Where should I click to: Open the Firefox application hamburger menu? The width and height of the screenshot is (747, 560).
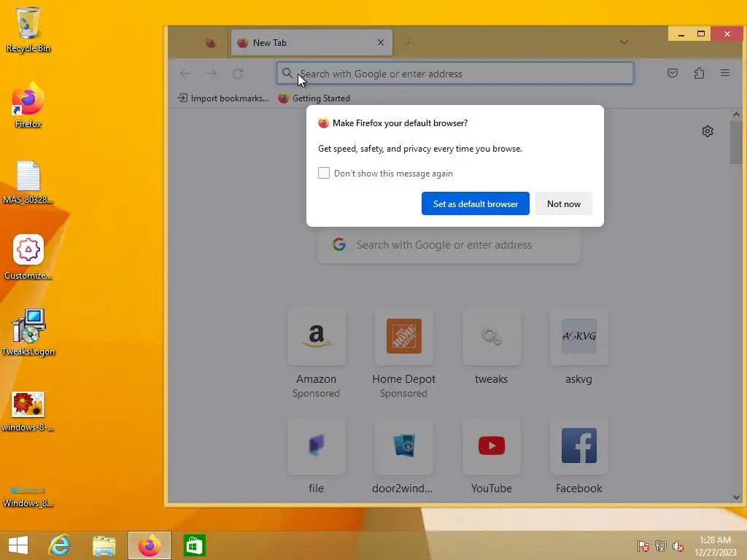click(x=725, y=73)
